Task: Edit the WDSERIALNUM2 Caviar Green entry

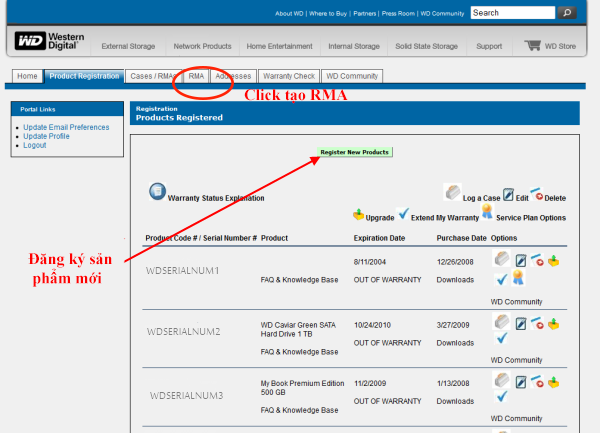Action: 520,324
